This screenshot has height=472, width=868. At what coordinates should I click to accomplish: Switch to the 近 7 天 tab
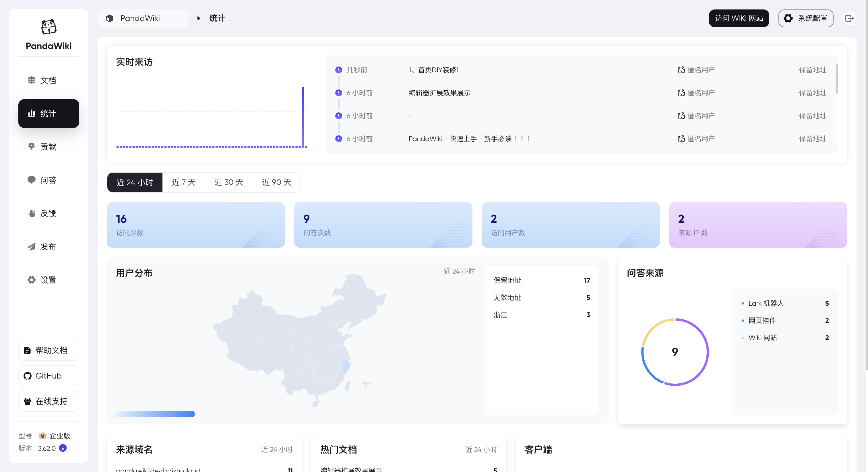(183, 182)
